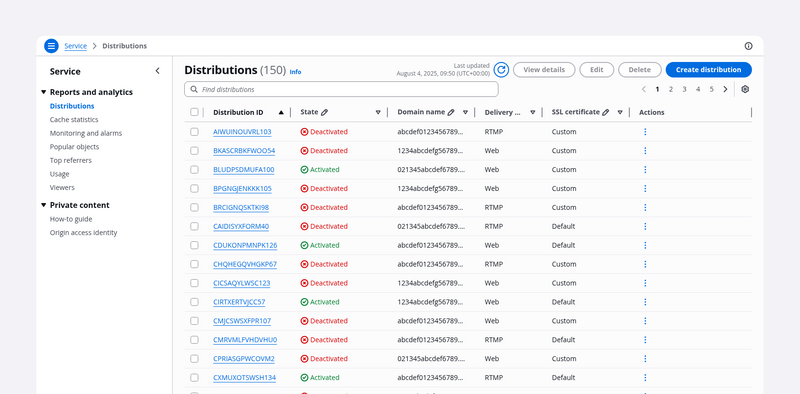Collapse the Reports and analytics section
The image size is (800, 394).
[43, 92]
